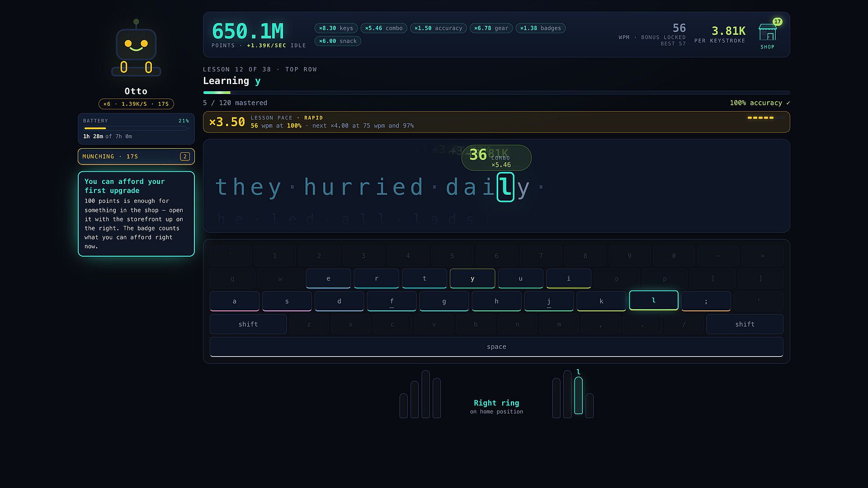Click the g key on keyboard

(444, 301)
